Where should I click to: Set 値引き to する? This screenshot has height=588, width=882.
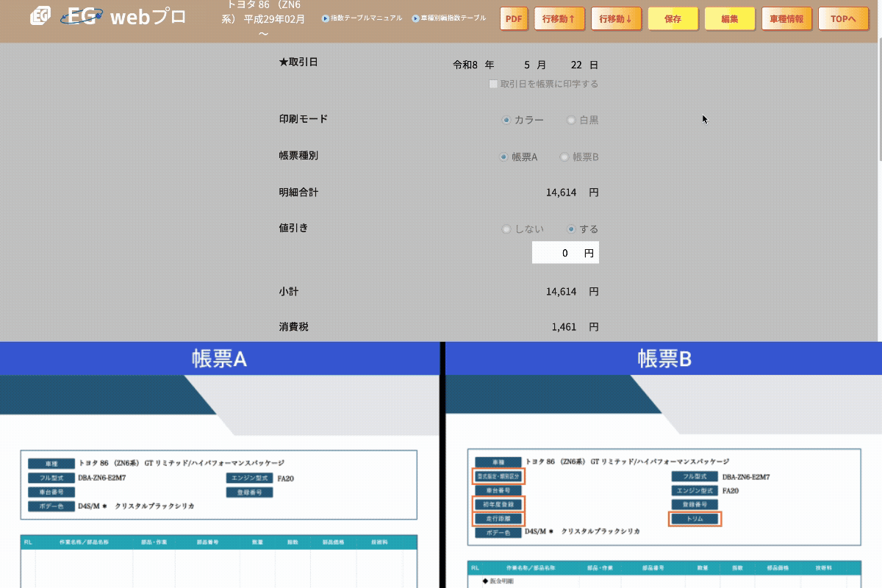point(571,229)
